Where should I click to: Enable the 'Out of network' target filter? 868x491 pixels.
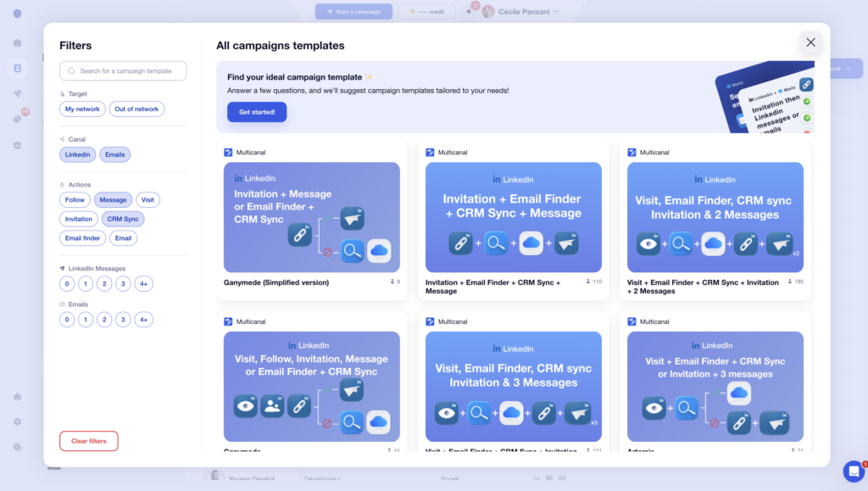pyautogui.click(x=136, y=109)
